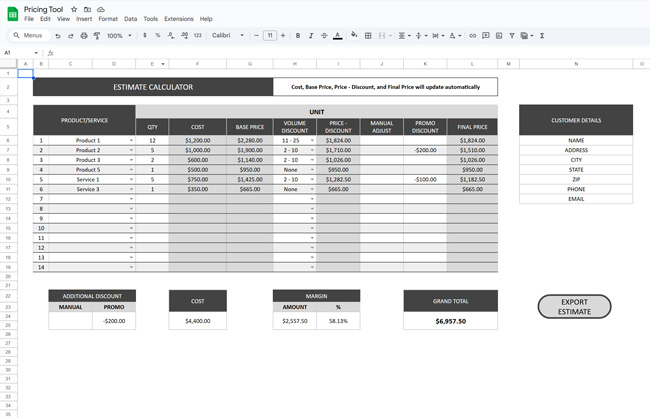Screen dimensions: 650x418
Task: Insert a link with the link icon
Action: coord(472,36)
